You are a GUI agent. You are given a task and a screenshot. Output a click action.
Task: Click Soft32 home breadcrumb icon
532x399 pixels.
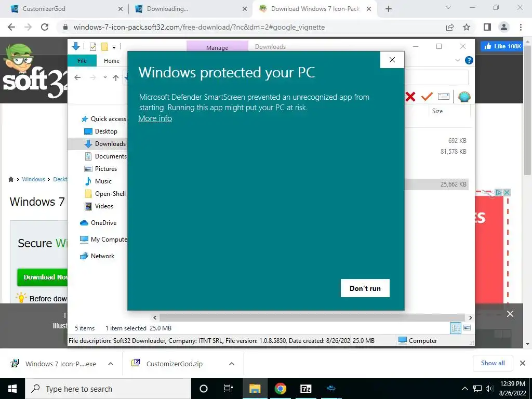click(11, 179)
